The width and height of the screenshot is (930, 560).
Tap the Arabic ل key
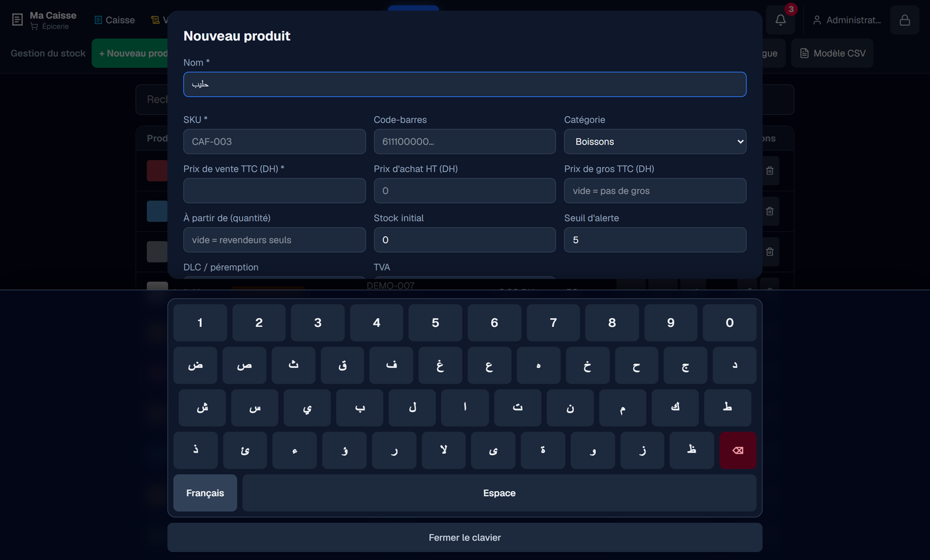point(413,408)
